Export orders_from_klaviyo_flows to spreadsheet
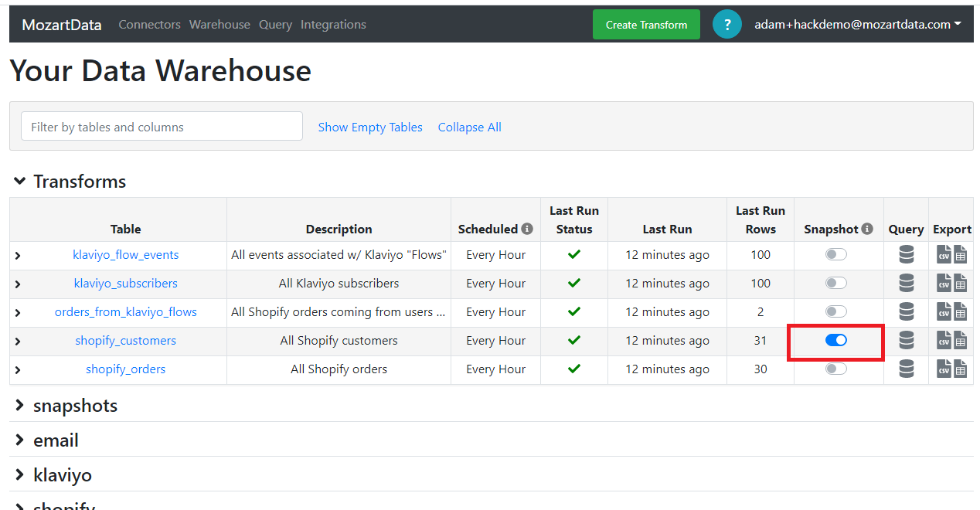This screenshot has height=510, width=980. (x=960, y=311)
